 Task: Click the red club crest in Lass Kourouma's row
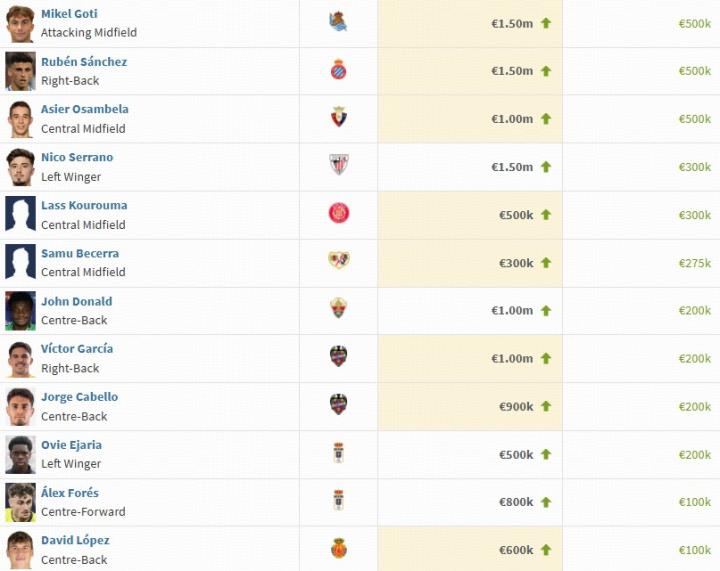tap(338, 213)
